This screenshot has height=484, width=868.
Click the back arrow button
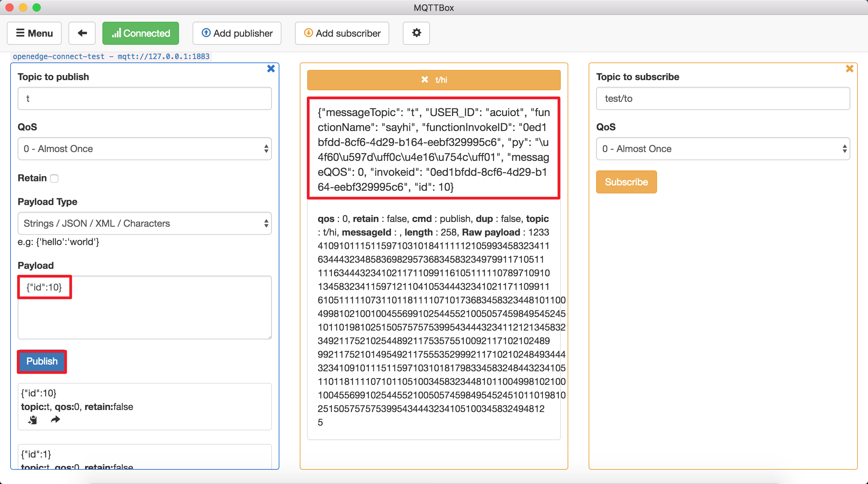pos(82,33)
